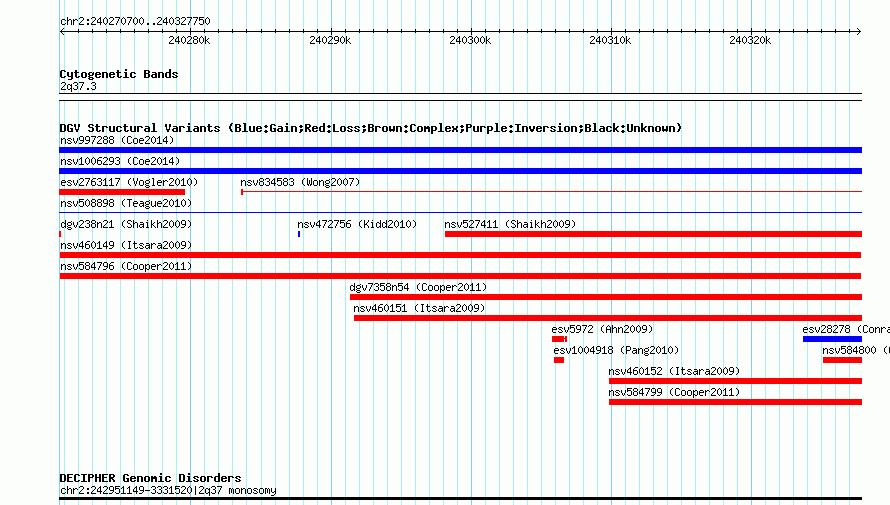Click the nsv584796 (Cooper2011) red bar
Viewport: 890px width, 505px height.
pos(460,276)
